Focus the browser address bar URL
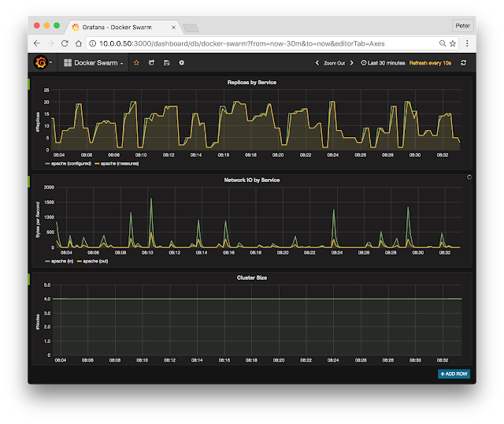Image resolution: width=504 pixels, height=424 pixels. 242,43
